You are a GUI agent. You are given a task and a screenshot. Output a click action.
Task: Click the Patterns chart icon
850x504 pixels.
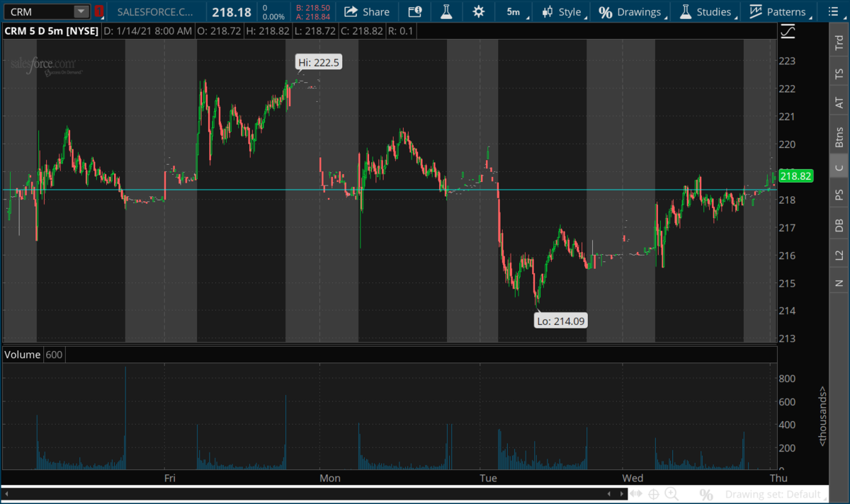pyautogui.click(x=756, y=11)
